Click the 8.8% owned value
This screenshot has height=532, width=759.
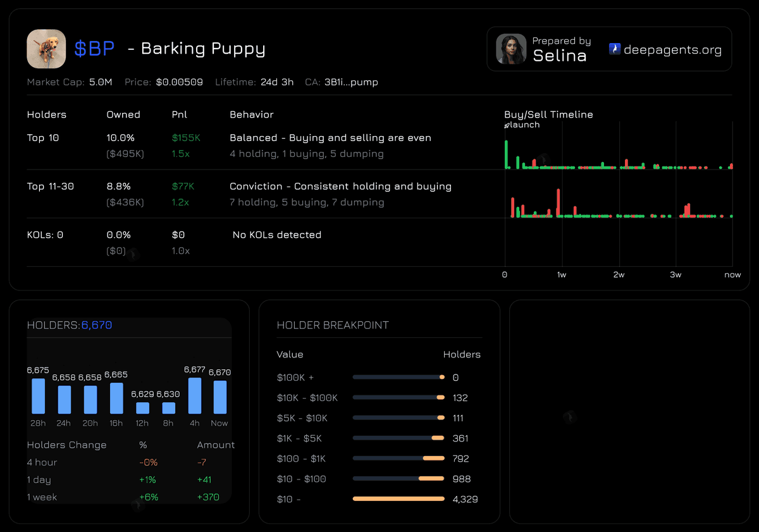point(118,187)
